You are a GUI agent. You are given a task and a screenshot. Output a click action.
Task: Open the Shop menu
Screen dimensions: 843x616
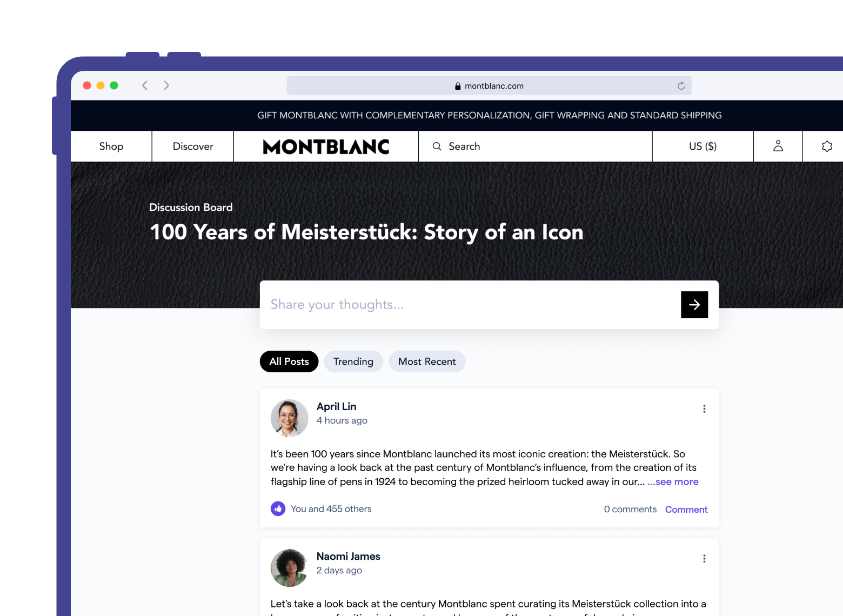(x=111, y=146)
